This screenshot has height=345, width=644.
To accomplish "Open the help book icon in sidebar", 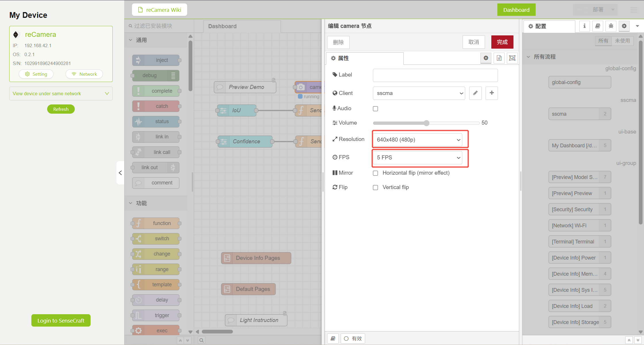I will (598, 26).
